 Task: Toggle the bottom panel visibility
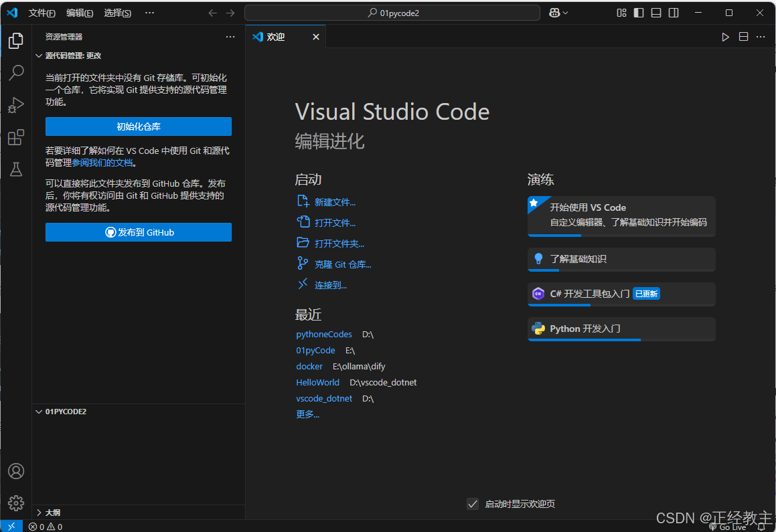pyautogui.click(x=656, y=13)
